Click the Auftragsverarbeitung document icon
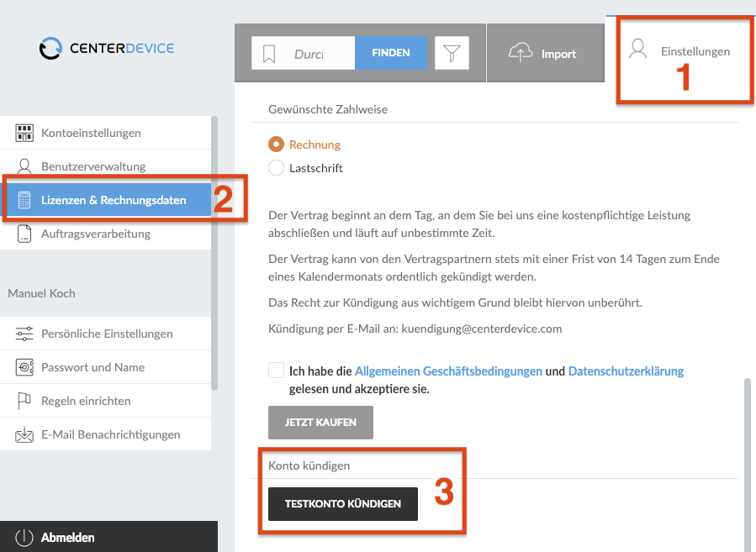The height and width of the screenshot is (552, 756). [24, 234]
